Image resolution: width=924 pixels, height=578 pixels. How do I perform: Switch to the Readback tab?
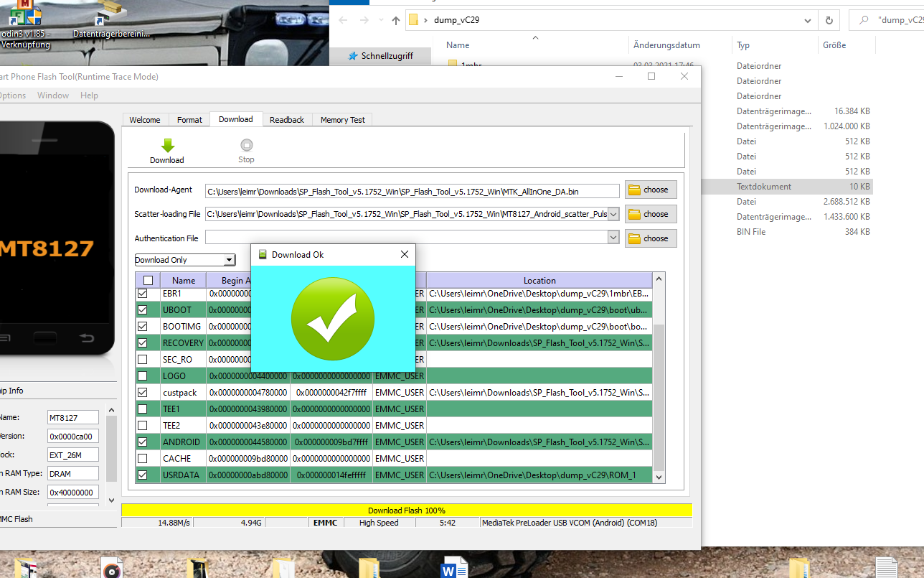(287, 120)
